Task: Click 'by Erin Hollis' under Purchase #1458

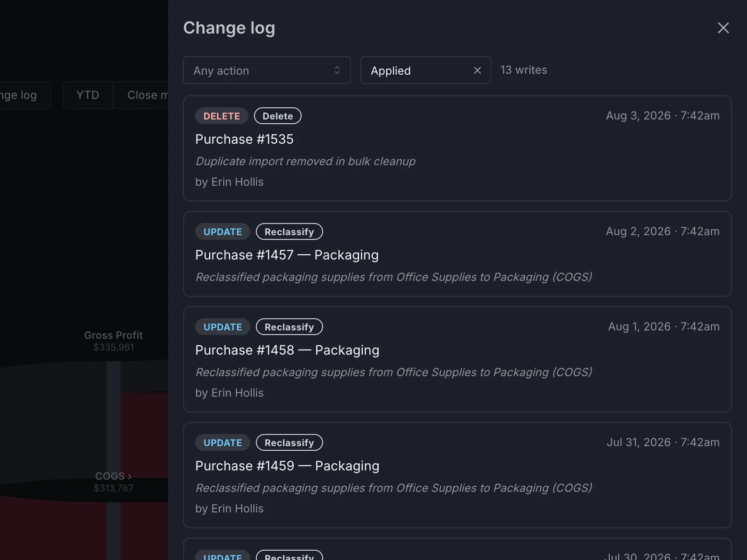Action: (229, 393)
